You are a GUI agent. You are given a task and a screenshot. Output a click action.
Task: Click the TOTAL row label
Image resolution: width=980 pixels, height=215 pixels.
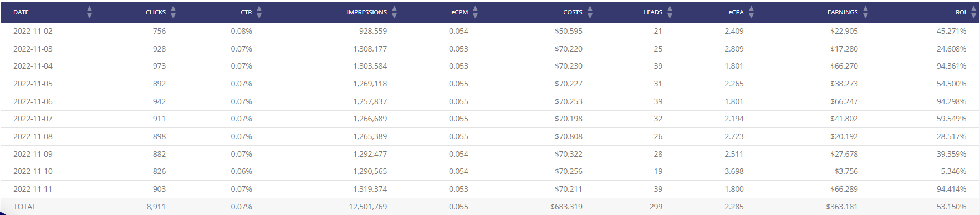24,207
